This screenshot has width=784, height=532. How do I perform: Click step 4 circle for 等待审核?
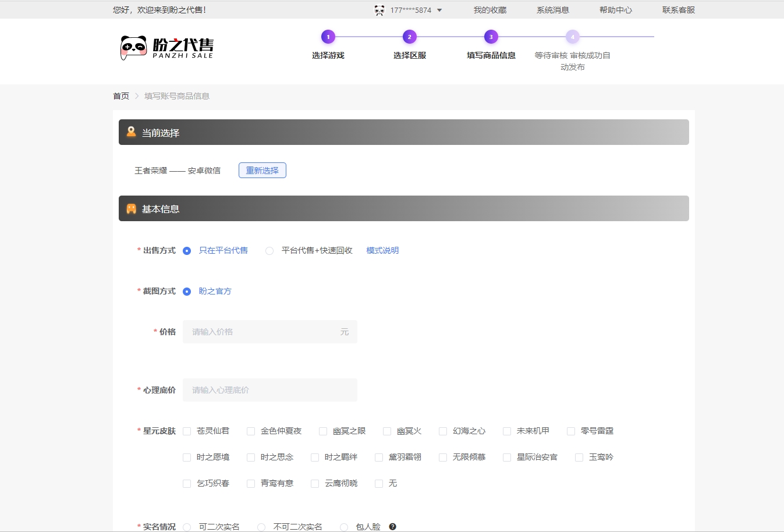click(573, 37)
